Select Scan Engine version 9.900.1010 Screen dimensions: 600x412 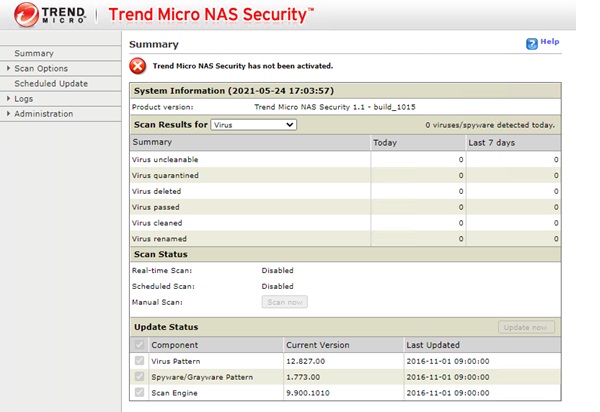[x=308, y=393]
